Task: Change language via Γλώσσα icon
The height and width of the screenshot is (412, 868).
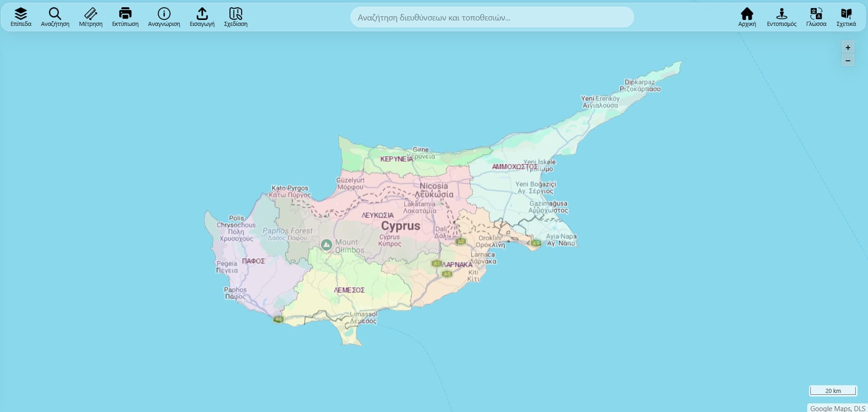Action: coord(816,17)
